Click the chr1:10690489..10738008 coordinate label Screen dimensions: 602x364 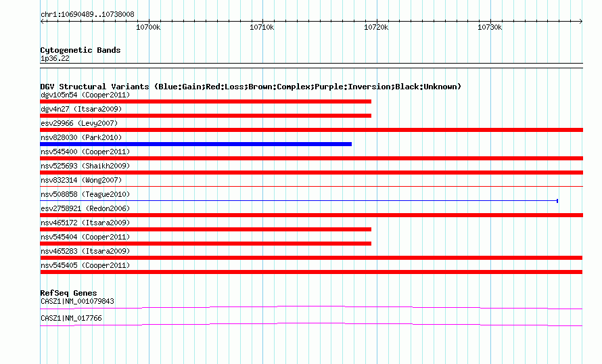(x=87, y=15)
